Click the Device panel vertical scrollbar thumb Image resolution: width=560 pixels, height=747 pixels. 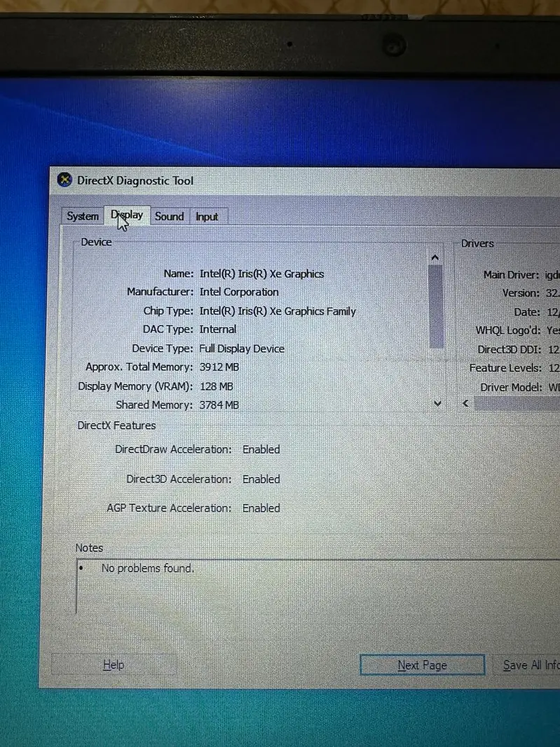coord(436,307)
